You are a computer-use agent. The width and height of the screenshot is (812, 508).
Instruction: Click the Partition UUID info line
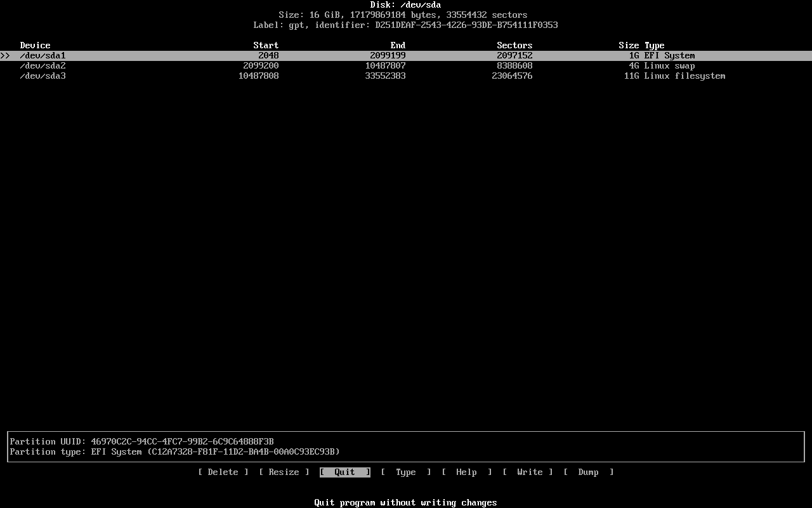[141, 441]
